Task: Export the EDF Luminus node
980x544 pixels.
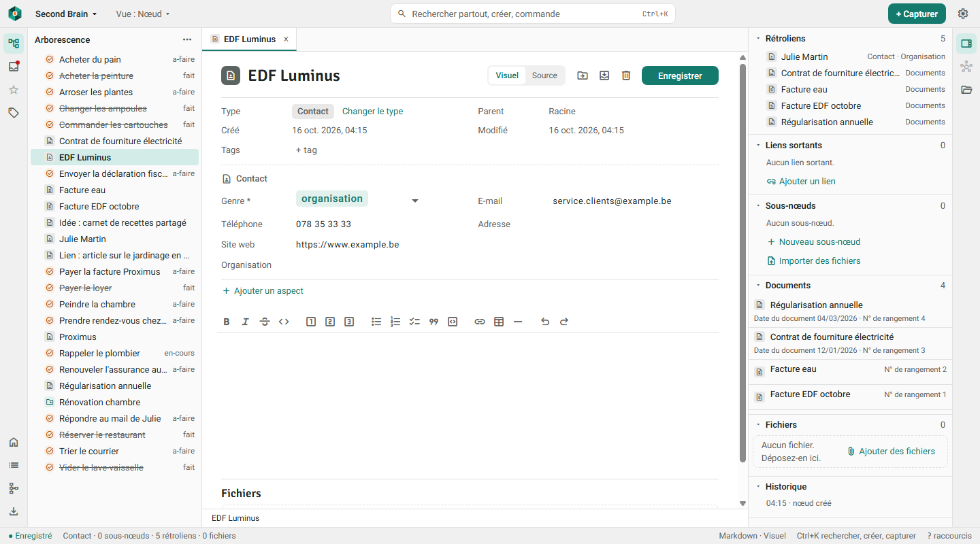Action: [x=604, y=75]
